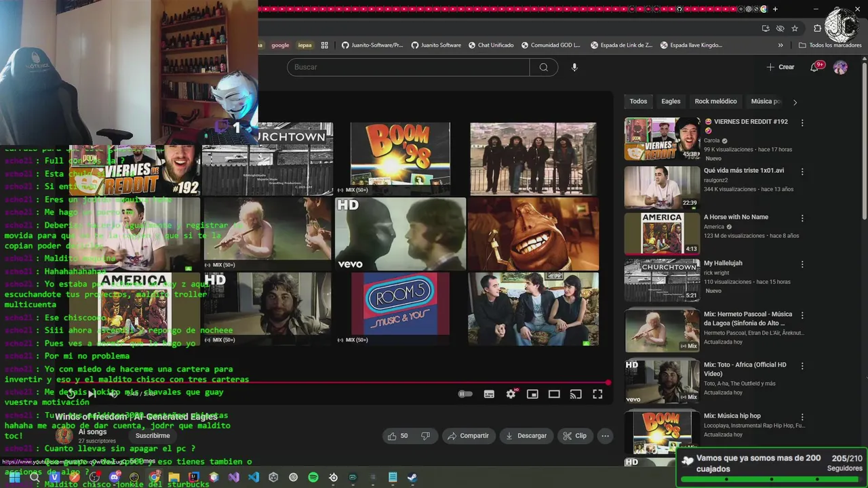Open options for A Horse with No Name
Screen dimensions: 868x488
pyautogui.click(x=802, y=218)
